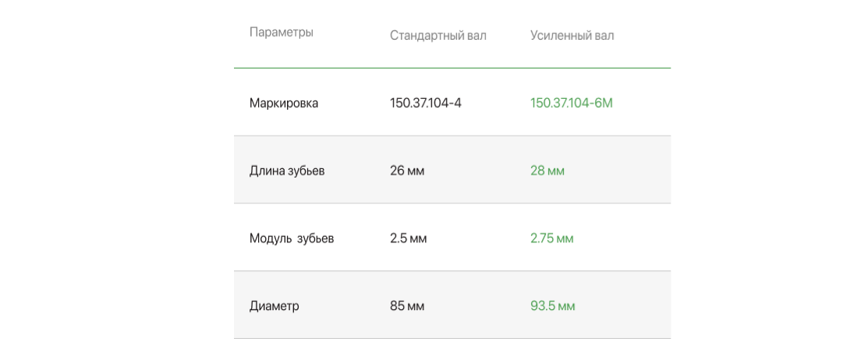Screen dimensions: 868x339
Task: Click the green 93.5 мм value
Action: click(x=552, y=306)
